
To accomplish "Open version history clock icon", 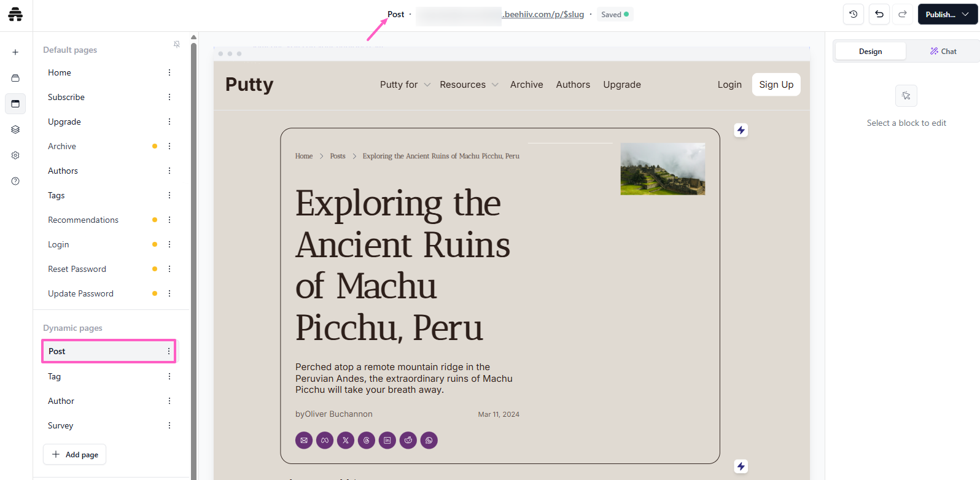I will click(x=854, y=14).
